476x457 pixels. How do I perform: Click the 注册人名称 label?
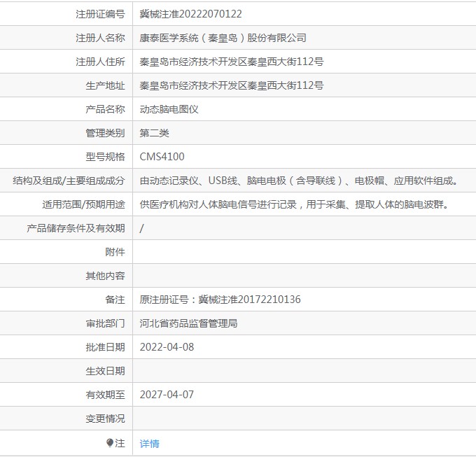click(x=100, y=38)
